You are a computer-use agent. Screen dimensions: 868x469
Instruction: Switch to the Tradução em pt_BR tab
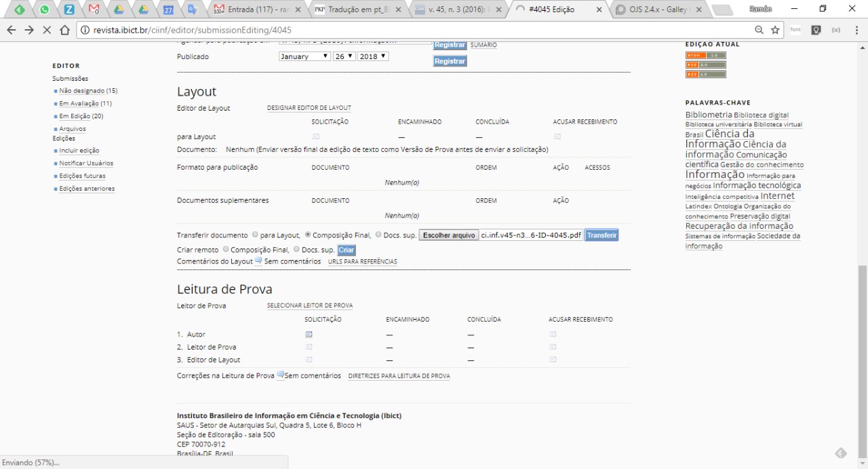pyautogui.click(x=358, y=10)
